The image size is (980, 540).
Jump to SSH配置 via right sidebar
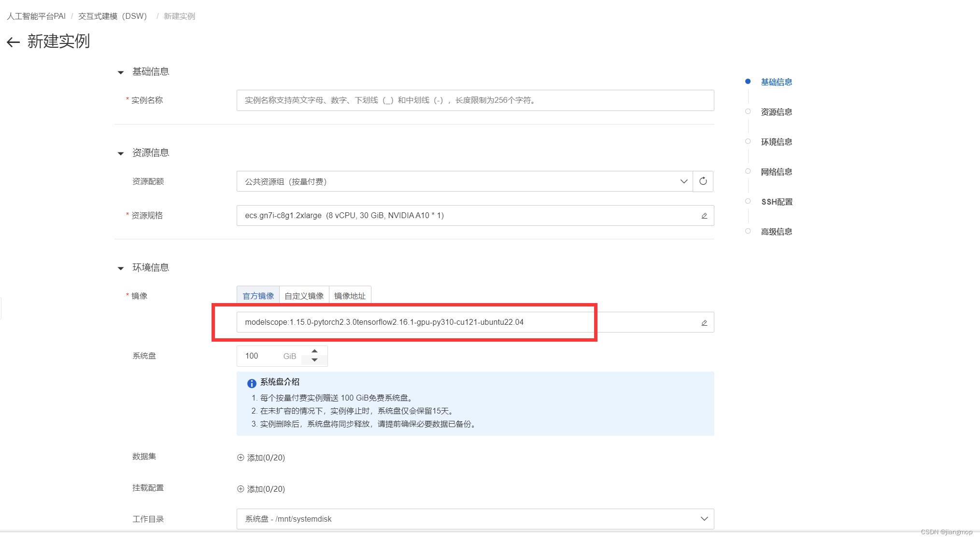pyautogui.click(x=776, y=202)
